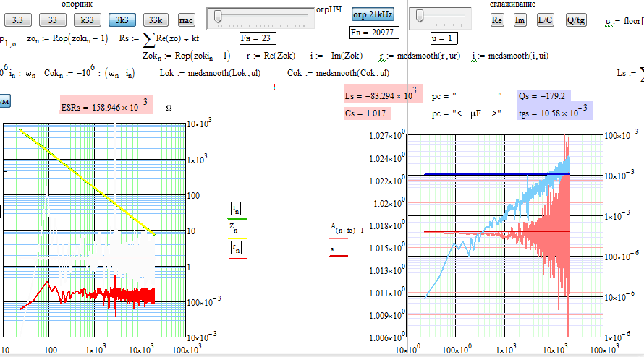Screen dimensions: 644x357
Task: Toggle the 'огр 21kHz' limit button
Action: 373,14
